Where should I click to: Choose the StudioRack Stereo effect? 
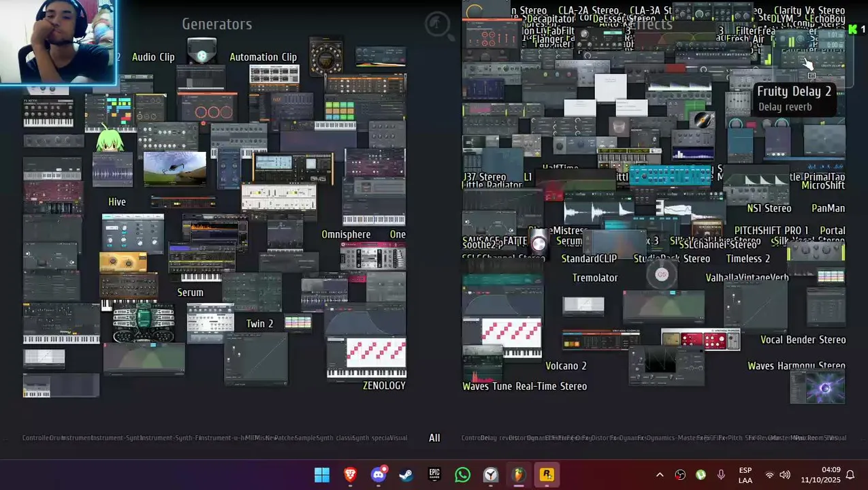672,259
